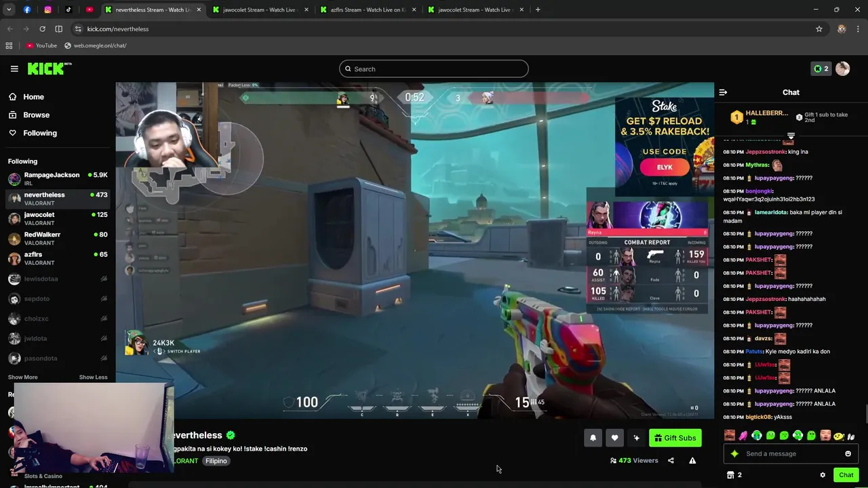Switch to jawocolet Stream second tab
Image resolution: width=868 pixels, height=488 pixels.
click(261, 9)
